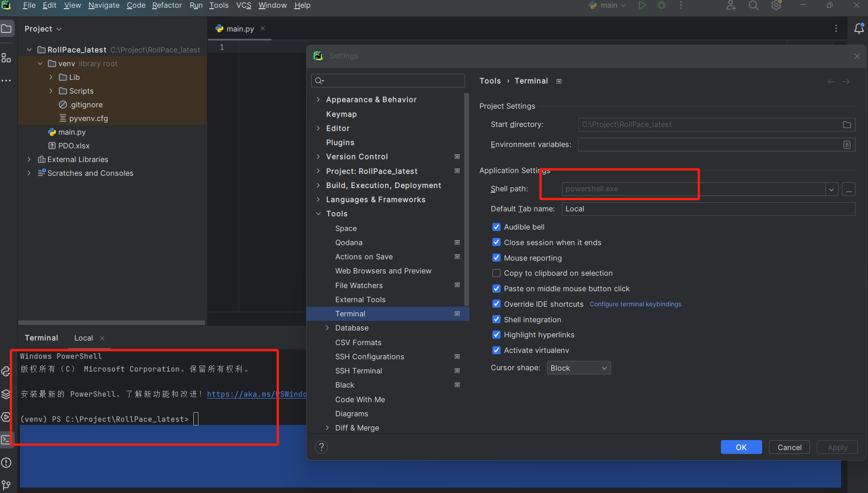
Task: Open the Refactor menu
Action: click(x=166, y=5)
